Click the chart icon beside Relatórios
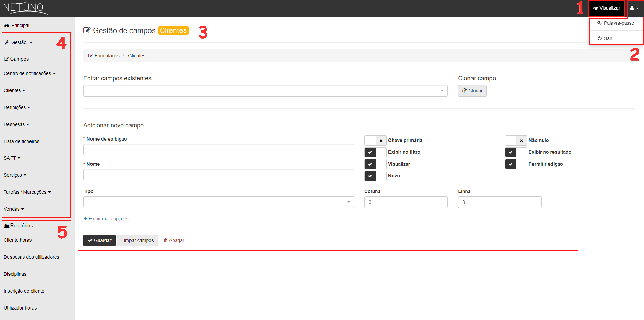644x320 pixels. [6, 225]
